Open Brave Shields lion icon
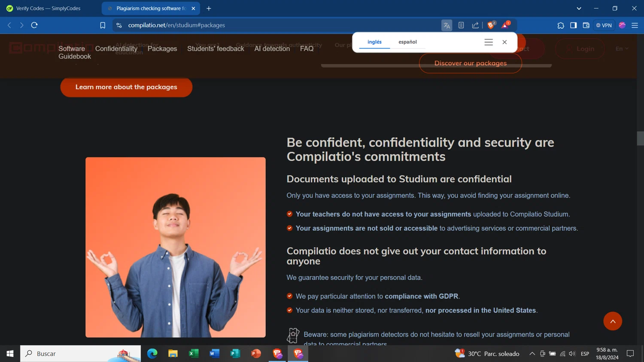Viewport: 644px width, 362px height. (x=491, y=25)
